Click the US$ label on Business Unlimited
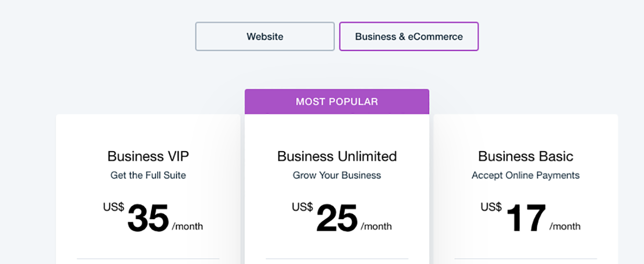Image resolution: width=644 pixels, height=264 pixels. pyautogui.click(x=302, y=207)
